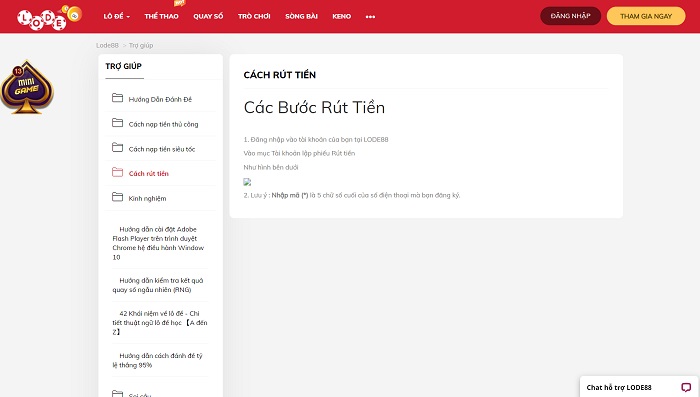Open the three-dots more menu in header

point(370,17)
